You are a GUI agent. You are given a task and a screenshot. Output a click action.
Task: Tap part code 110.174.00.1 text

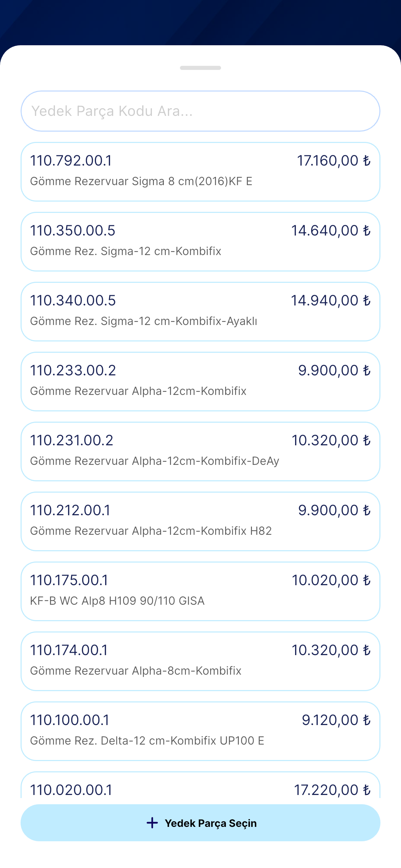pyautogui.click(x=69, y=650)
